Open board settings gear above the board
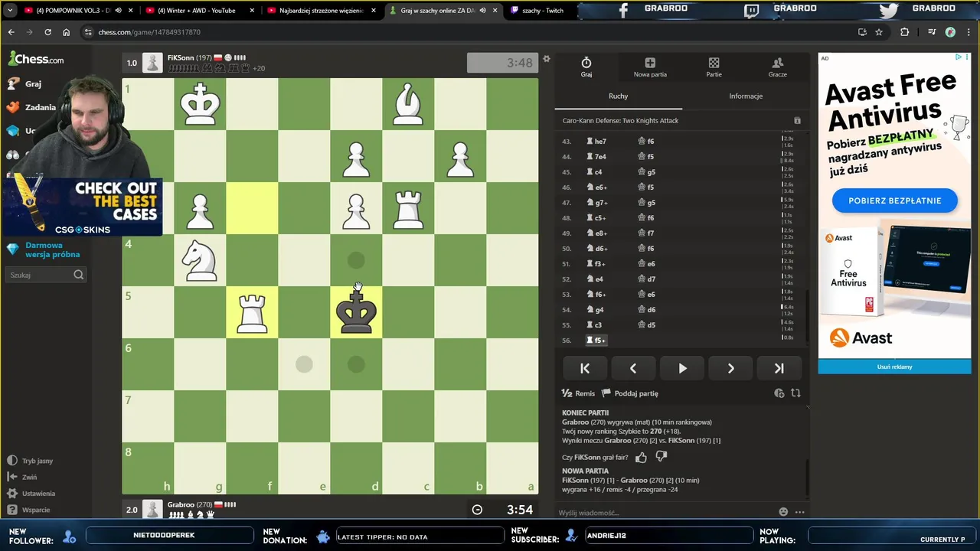This screenshot has height=551, width=980. click(x=546, y=59)
